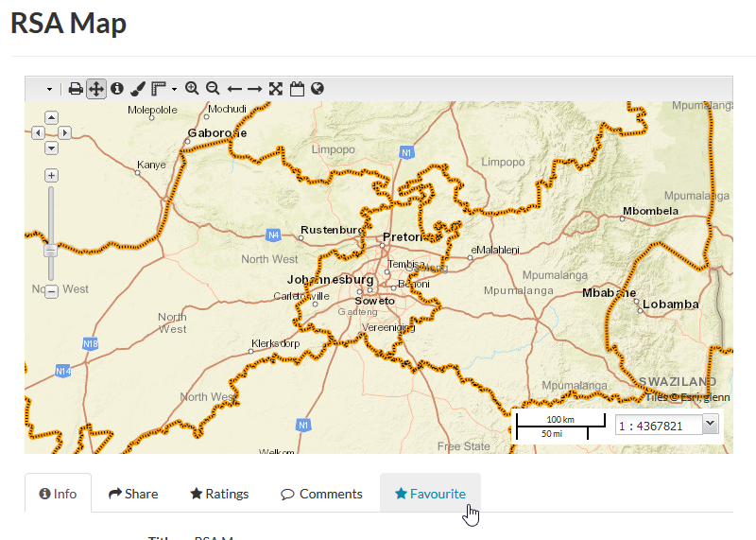Image resolution: width=756 pixels, height=540 pixels.
Task: Go to next map extent arrow
Action: [254, 89]
